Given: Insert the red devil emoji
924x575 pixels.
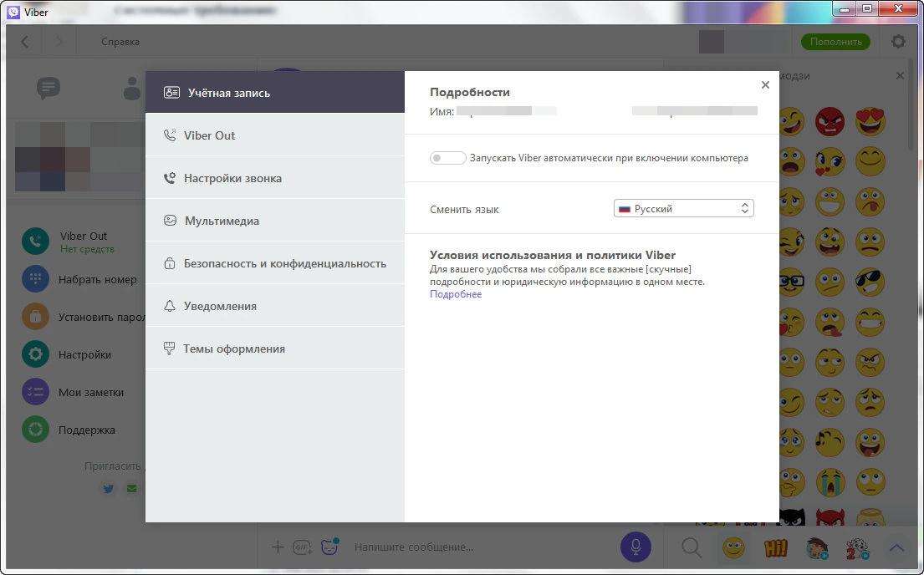Looking at the screenshot, I should [x=830, y=517].
